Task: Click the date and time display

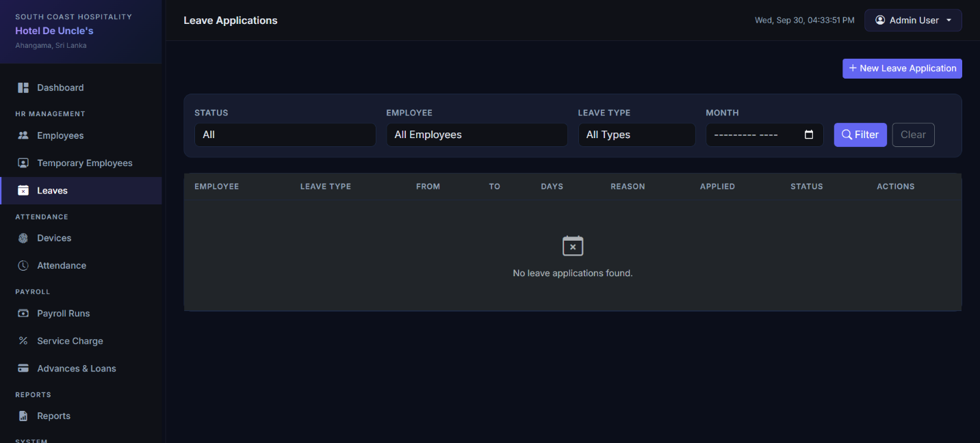Action: [805, 21]
